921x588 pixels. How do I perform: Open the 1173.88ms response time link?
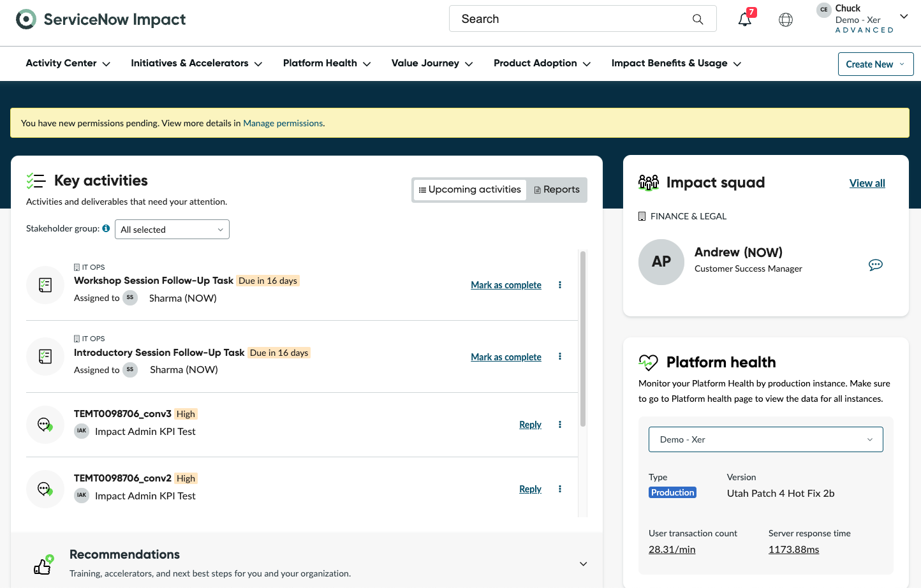tap(794, 550)
